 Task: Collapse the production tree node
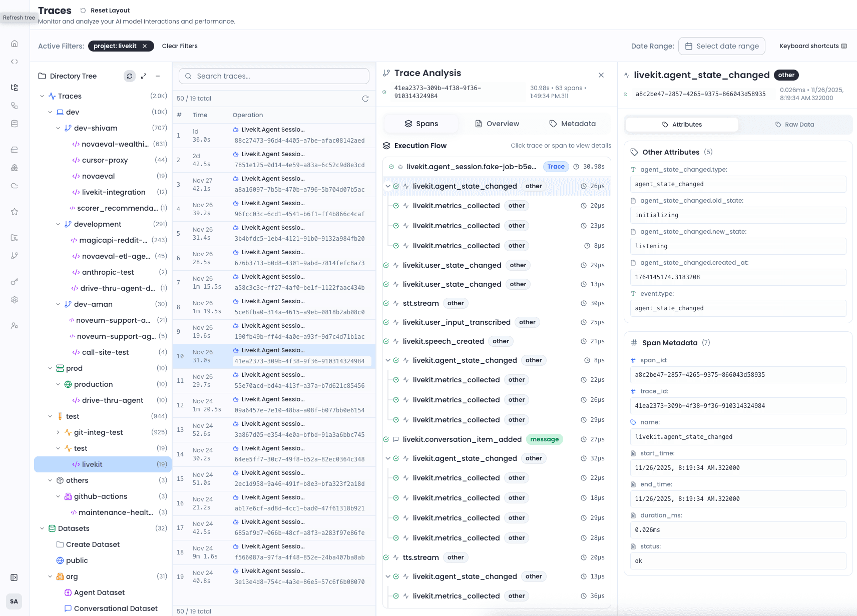[x=58, y=384]
